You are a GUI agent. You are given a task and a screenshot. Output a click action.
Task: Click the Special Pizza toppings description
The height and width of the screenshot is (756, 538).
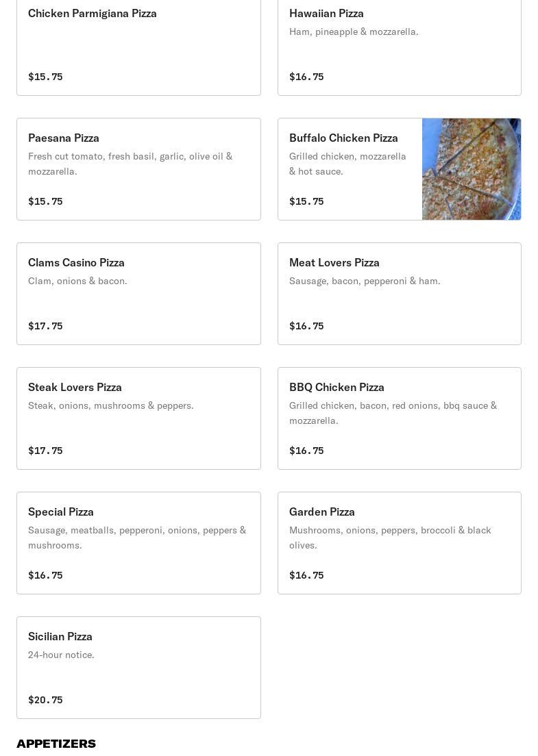(137, 538)
